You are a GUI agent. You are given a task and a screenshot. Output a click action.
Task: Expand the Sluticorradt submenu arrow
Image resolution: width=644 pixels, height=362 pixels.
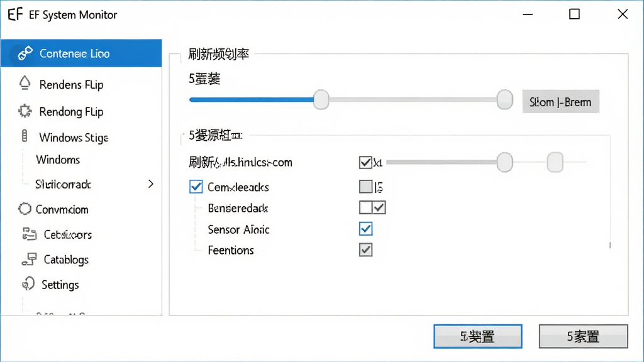pos(151,184)
